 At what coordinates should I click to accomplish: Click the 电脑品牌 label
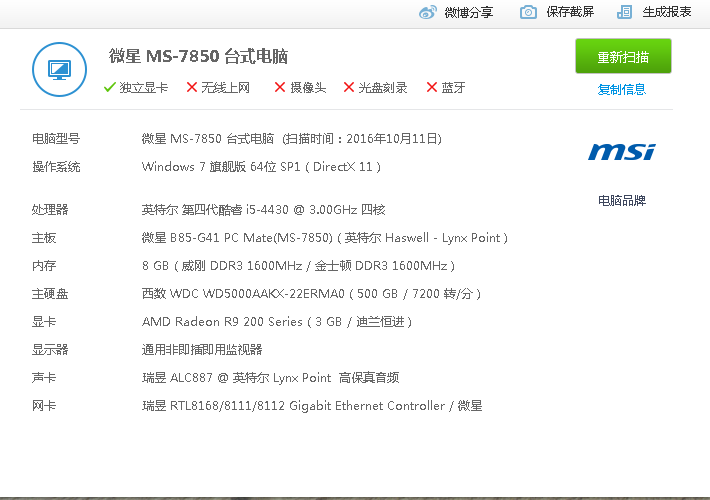click(622, 200)
